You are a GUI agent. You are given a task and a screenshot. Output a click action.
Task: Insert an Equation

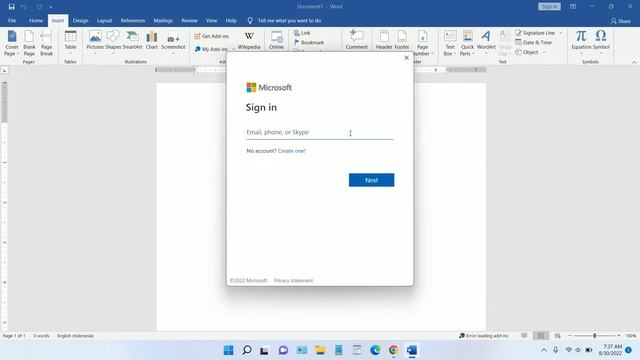click(x=581, y=42)
